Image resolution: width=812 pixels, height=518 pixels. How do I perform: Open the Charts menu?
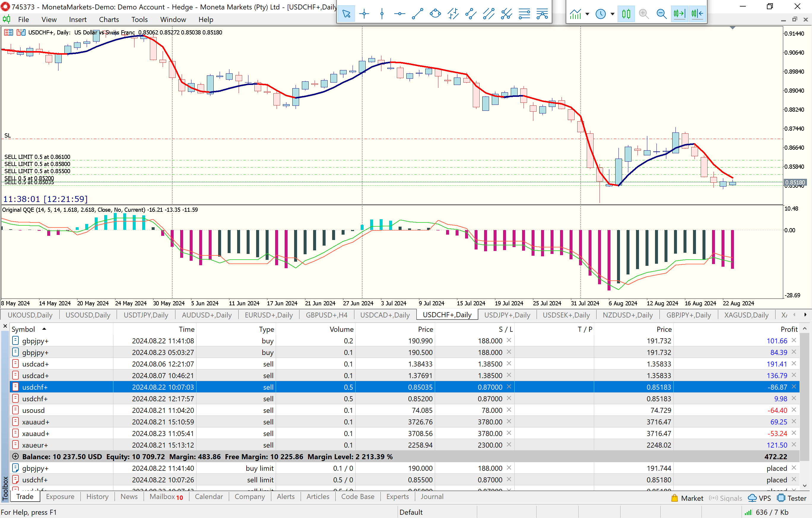click(x=109, y=20)
